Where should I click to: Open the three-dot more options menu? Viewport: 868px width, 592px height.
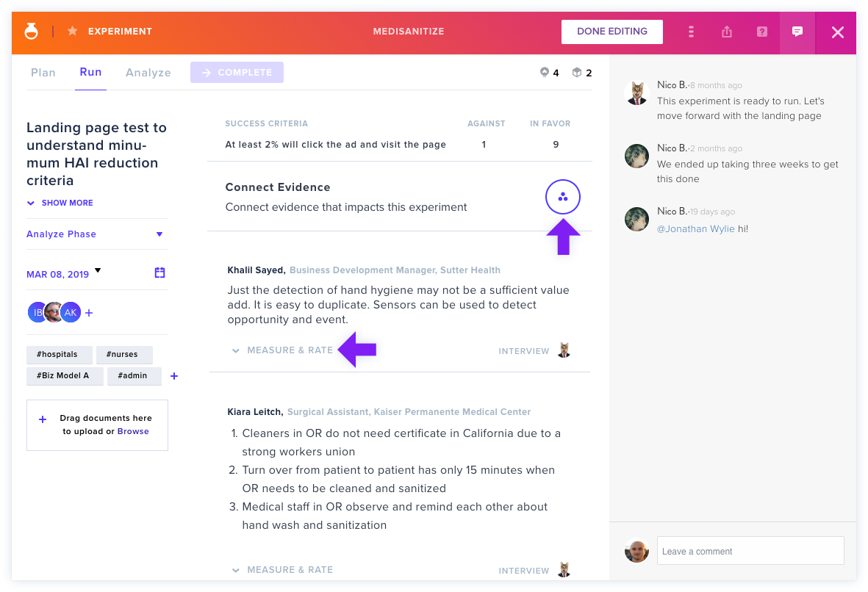[691, 32]
